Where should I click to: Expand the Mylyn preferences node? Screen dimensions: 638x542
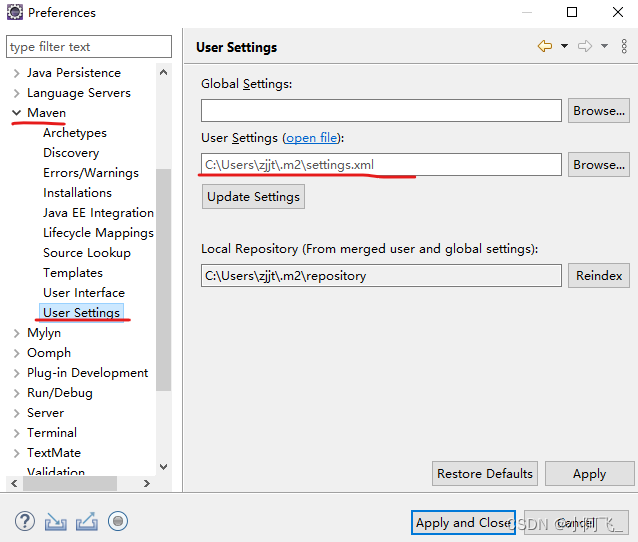pos(16,333)
